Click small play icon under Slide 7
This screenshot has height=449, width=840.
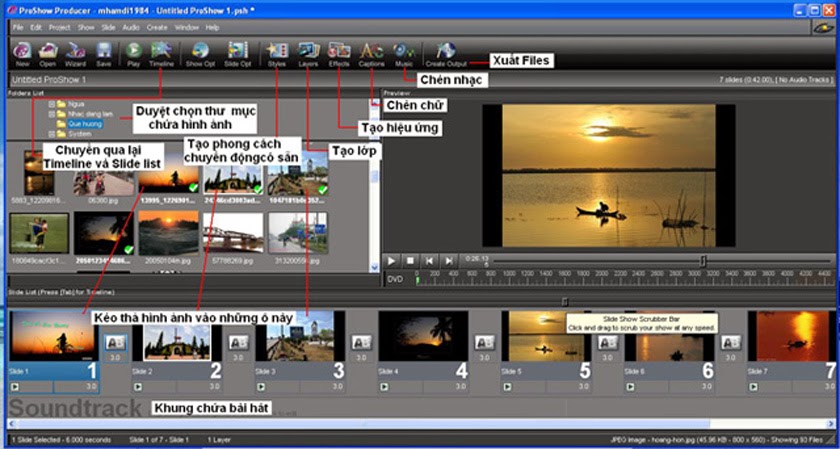click(753, 387)
